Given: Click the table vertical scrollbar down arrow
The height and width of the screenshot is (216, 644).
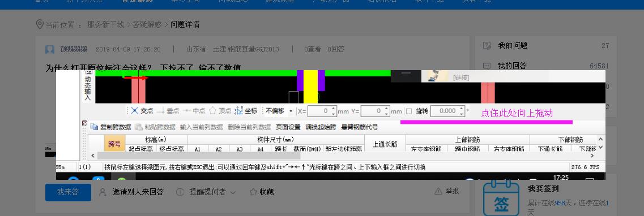Looking at the screenshot, I should click(x=601, y=146).
